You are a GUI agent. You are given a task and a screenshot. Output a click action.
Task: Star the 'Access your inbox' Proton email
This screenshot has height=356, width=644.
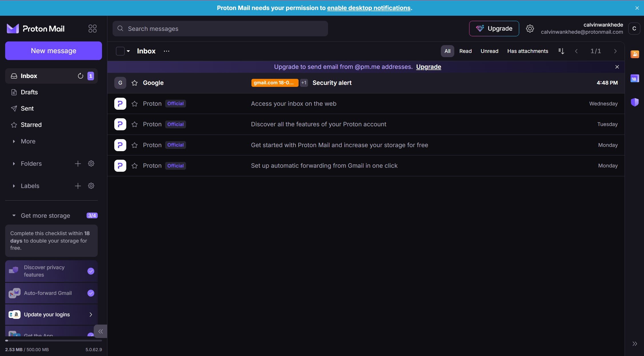(135, 104)
